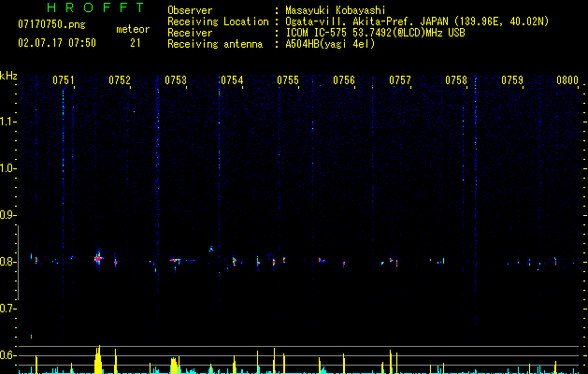Click the 0.7 kHz axis label
Viewport: 588px width, 374px height.
(x=7, y=309)
